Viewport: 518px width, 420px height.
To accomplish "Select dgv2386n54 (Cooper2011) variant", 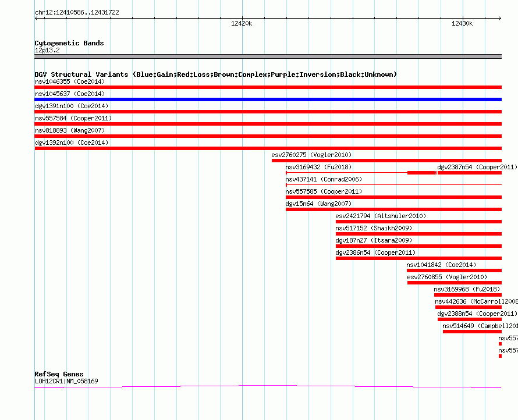I will coord(375,252).
